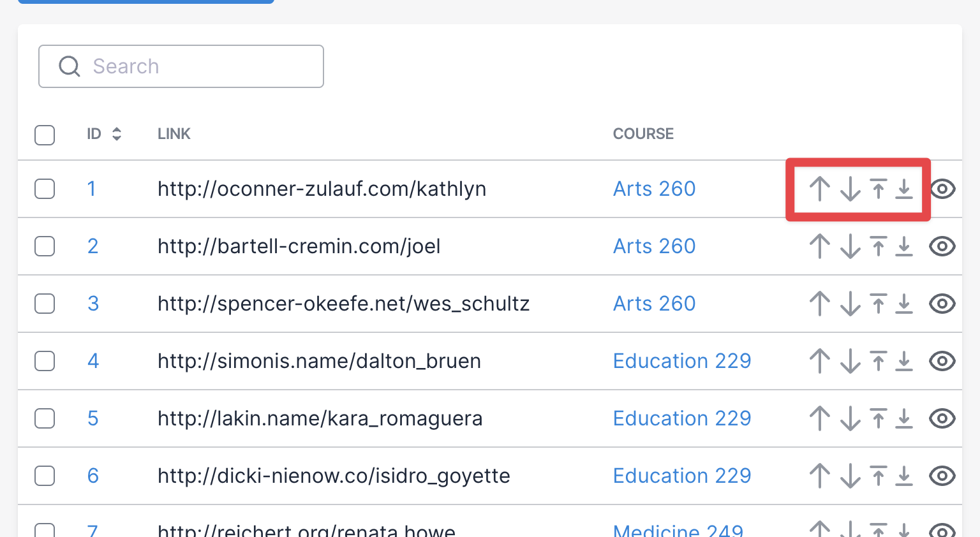980x537 pixels.
Task: Move the lakin.name link up one position
Action: pos(820,418)
